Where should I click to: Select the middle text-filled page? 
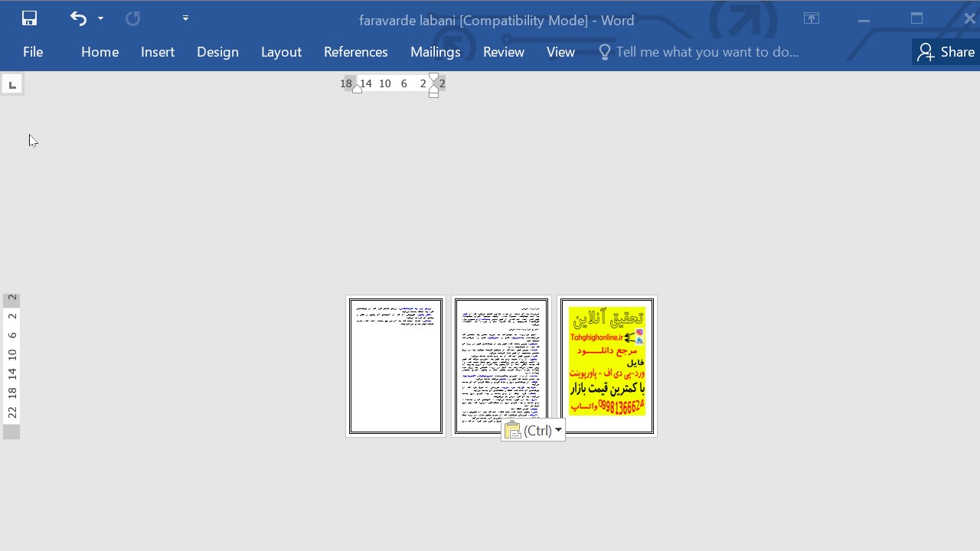(x=501, y=366)
